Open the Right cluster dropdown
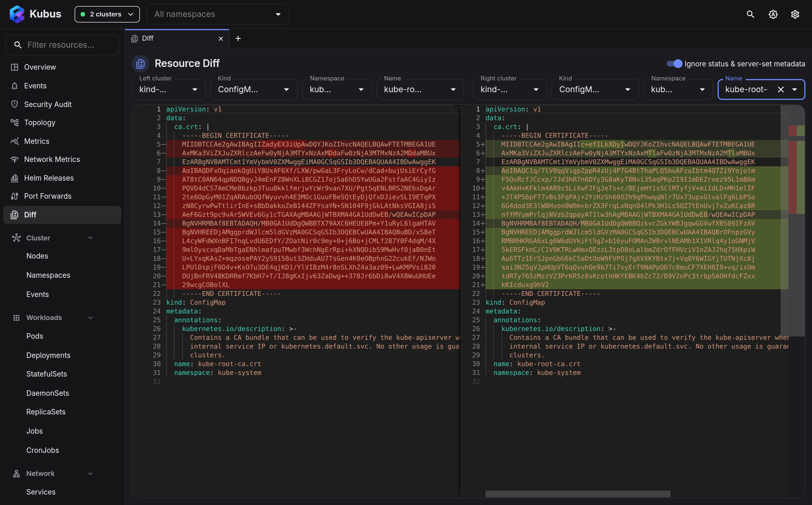Screen dimensions: 812x505 pos(510,89)
